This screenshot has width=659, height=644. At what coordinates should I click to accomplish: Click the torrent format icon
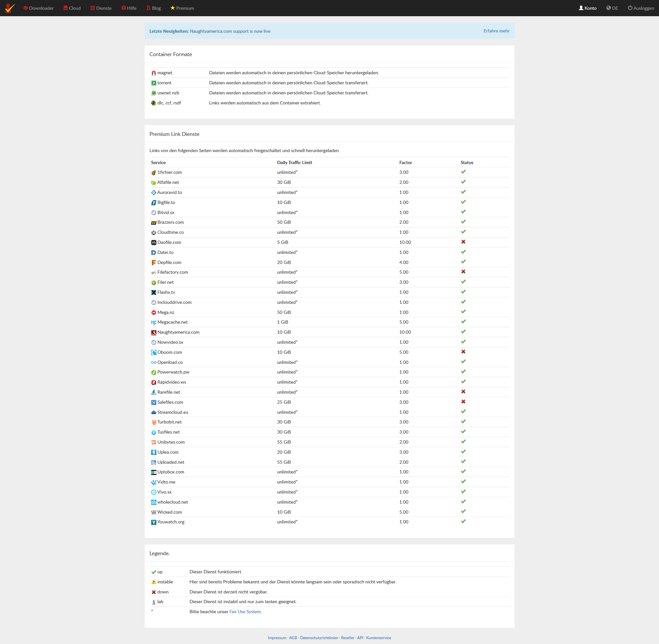153,83
